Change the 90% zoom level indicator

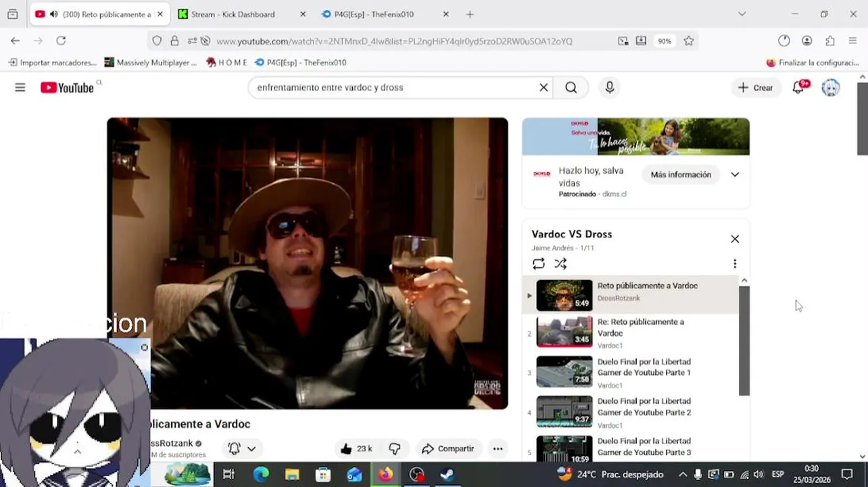pos(665,41)
